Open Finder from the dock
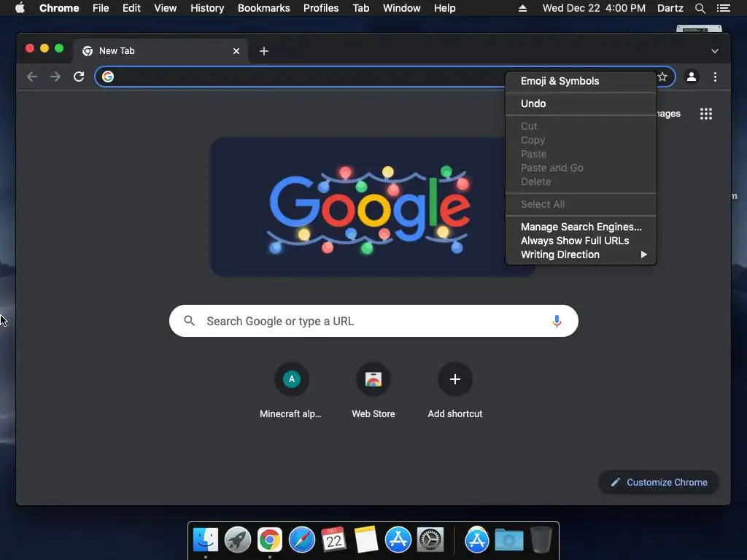This screenshot has width=747, height=560. [x=205, y=540]
